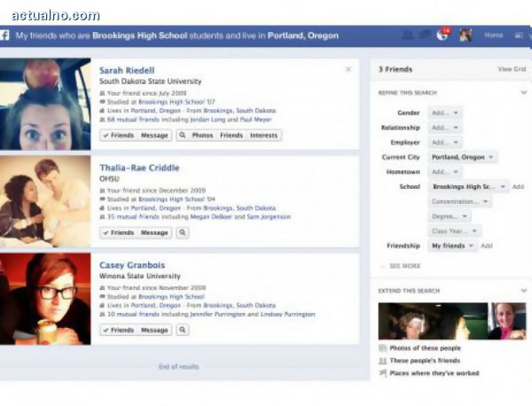Open Lindsey Purrington mutual friend link
Image resolution: width=532 pixels, height=406 pixels.
coord(288,315)
